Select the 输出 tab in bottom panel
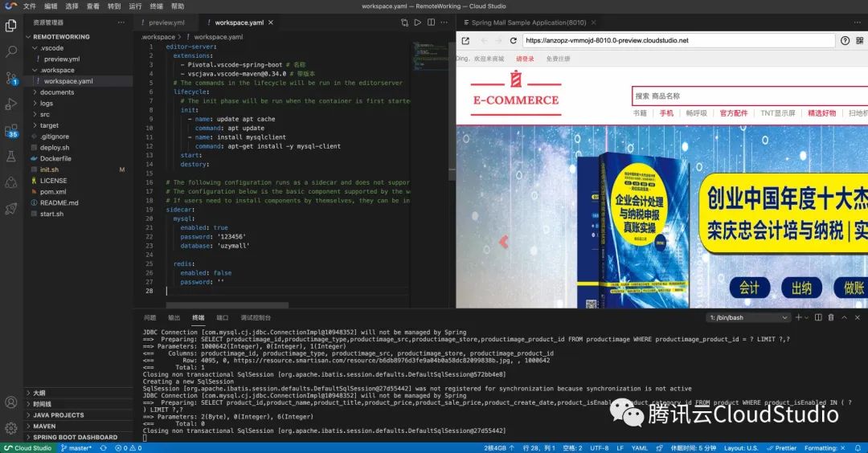The image size is (868, 453). (174, 317)
